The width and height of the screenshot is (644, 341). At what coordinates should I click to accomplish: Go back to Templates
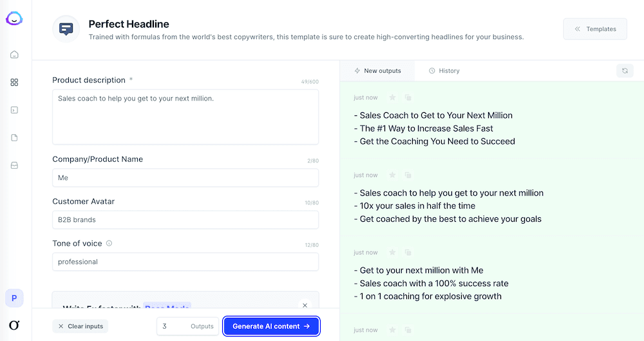tap(595, 29)
